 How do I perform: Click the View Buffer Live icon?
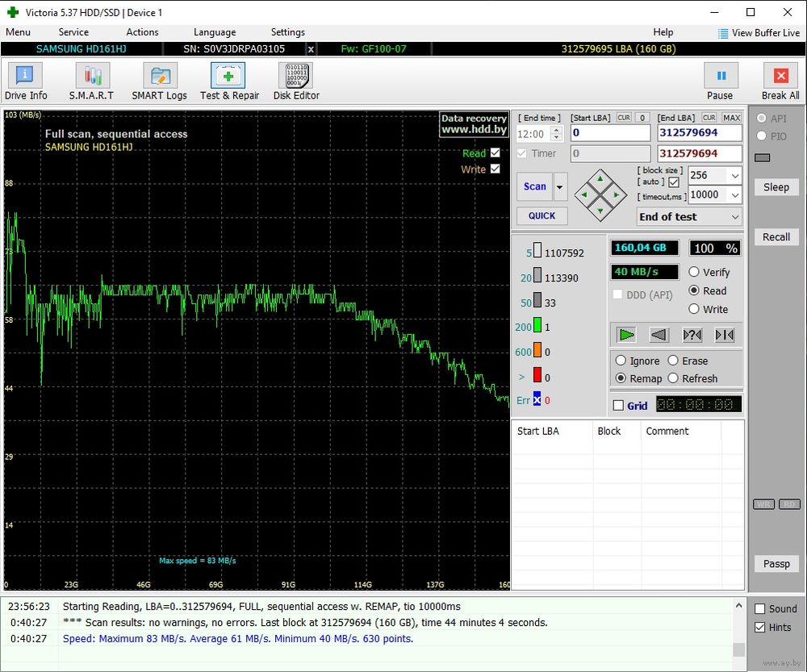pos(723,33)
